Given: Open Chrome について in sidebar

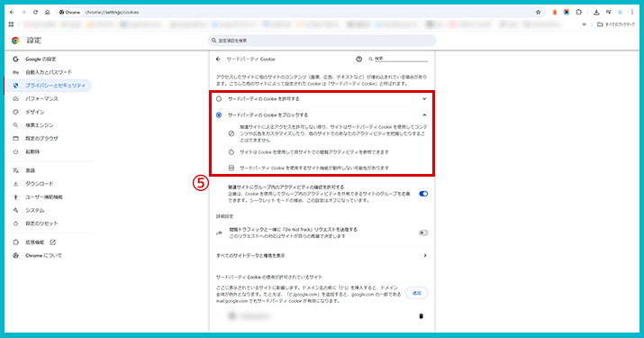Looking at the screenshot, I should [43, 256].
